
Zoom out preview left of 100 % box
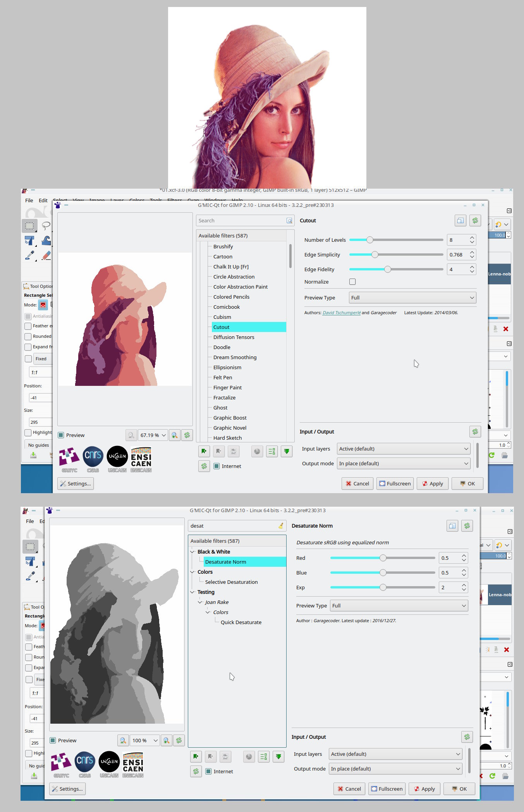coord(123,740)
